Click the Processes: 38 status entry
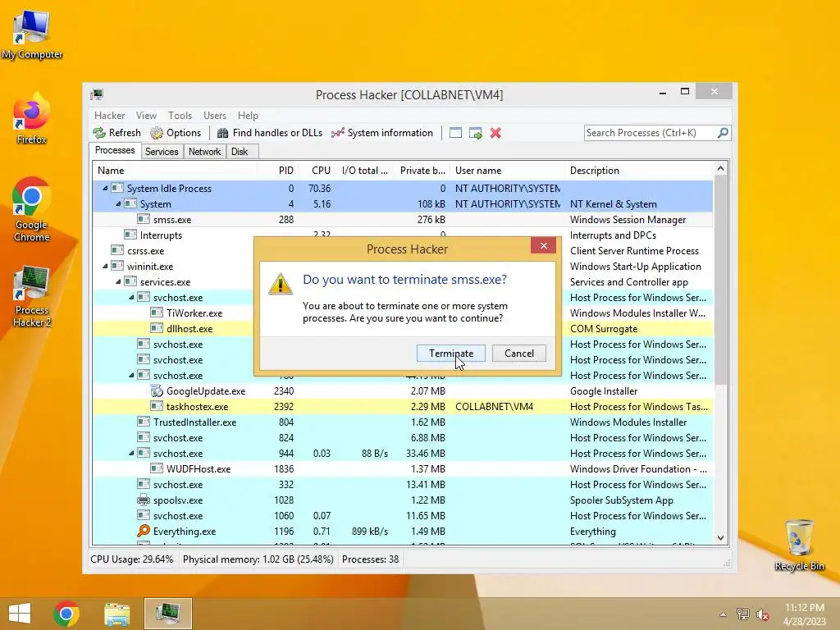Image resolution: width=840 pixels, height=630 pixels. coord(370,559)
